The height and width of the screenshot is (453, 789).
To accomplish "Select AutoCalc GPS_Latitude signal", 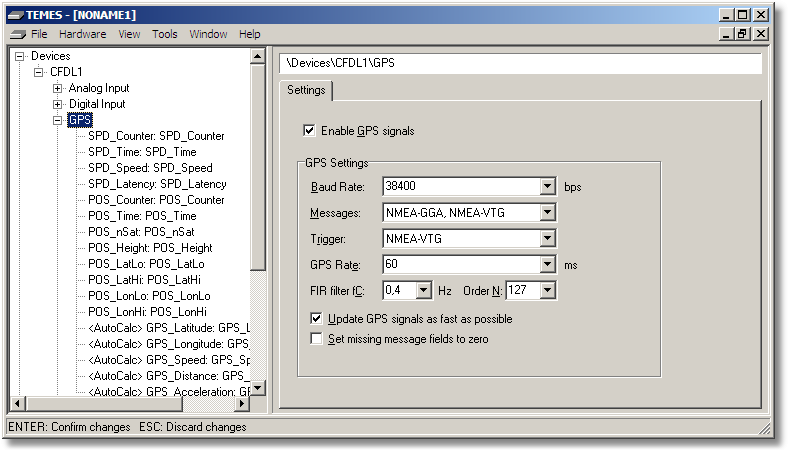I will point(169,328).
